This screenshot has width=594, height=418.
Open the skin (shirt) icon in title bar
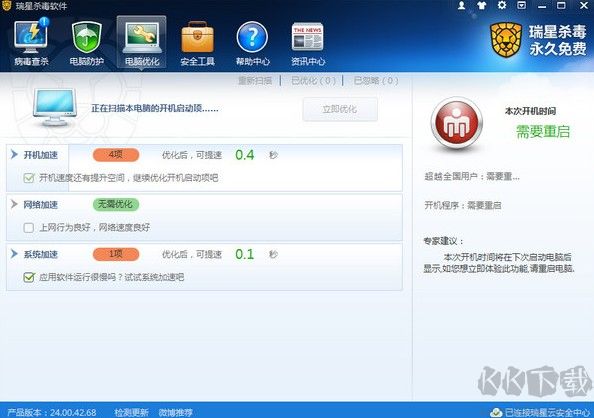click(x=481, y=6)
